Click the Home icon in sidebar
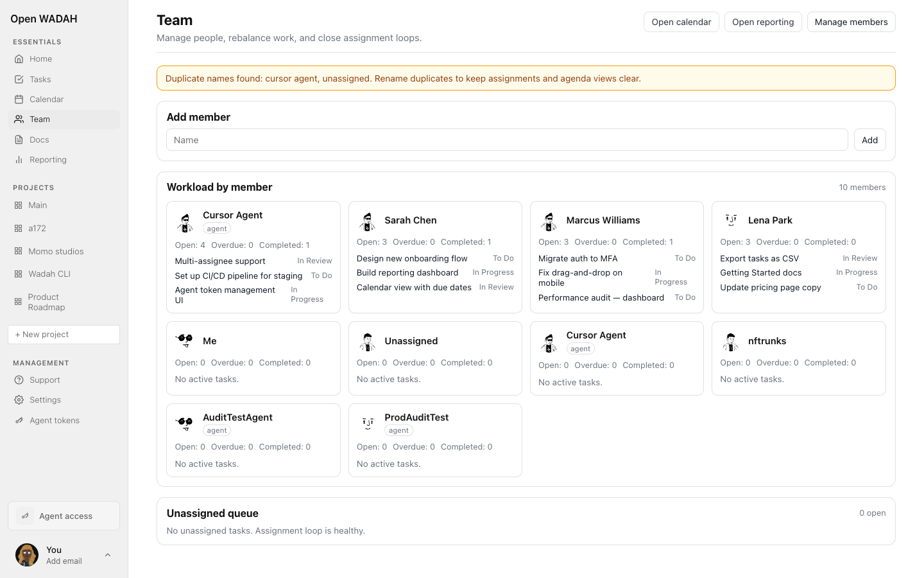924x578 pixels. click(19, 59)
